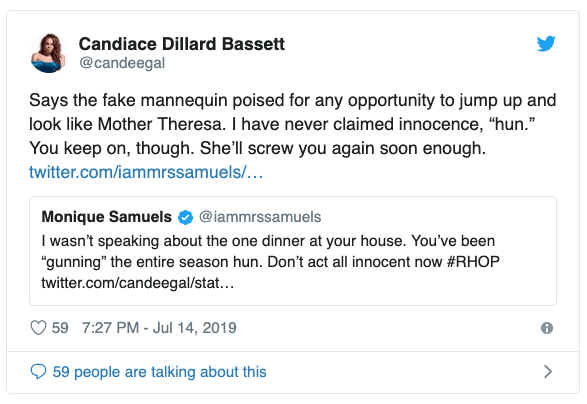
Task: Open 59 people are talking about this
Action: click(x=159, y=372)
